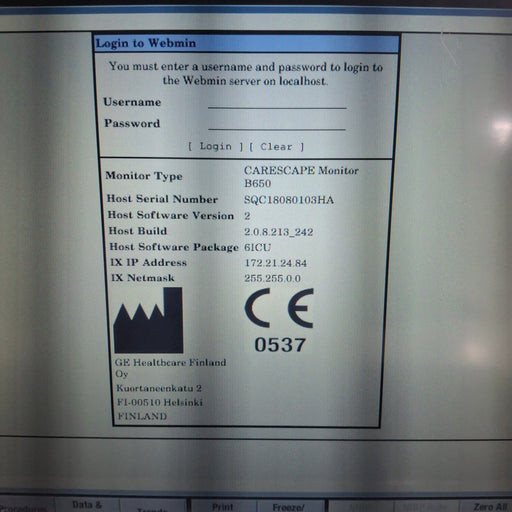Click the Username label
The width and height of the screenshot is (512, 512).
(132, 102)
